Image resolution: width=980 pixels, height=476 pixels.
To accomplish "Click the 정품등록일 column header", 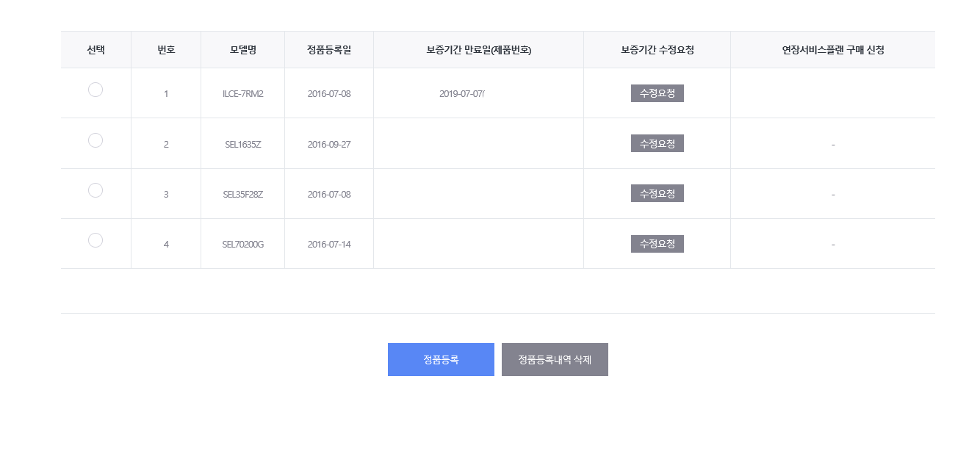I will point(329,50).
